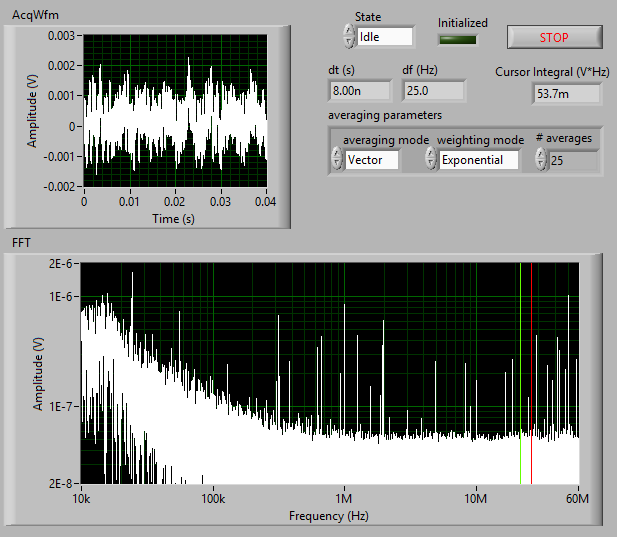This screenshot has width=617, height=537.
Task: Select the dt (s) field showing 8.00n
Action: pyautogui.click(x=358, y=91)
